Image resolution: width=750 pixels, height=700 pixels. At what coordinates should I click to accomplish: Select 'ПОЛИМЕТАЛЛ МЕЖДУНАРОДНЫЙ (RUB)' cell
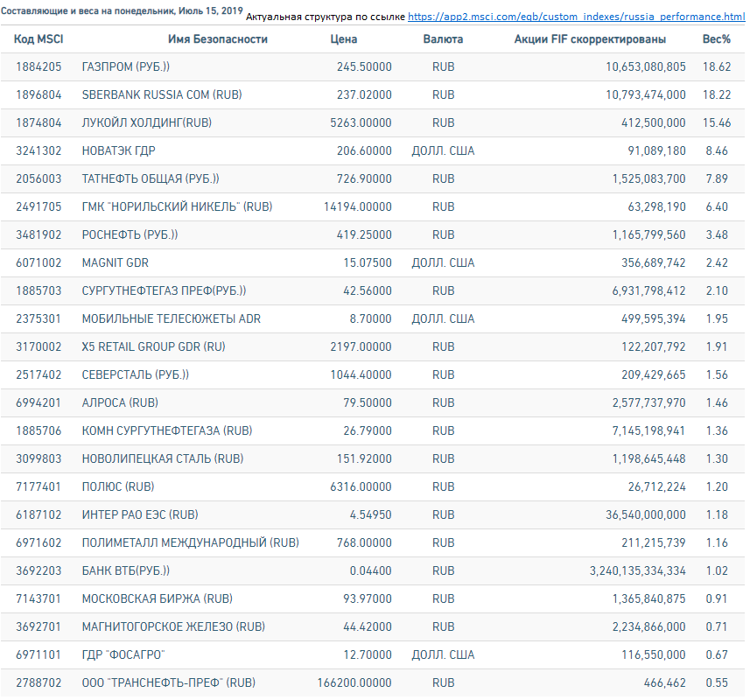click(191, 542)
